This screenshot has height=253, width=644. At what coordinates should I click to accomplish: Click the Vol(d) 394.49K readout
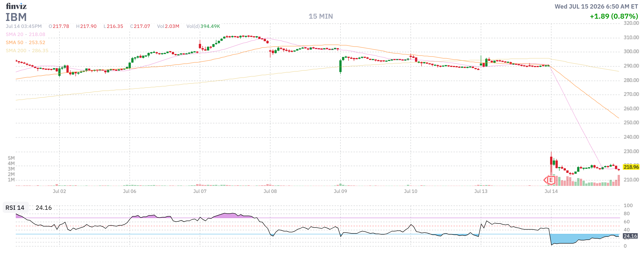(x=203, y=26)
